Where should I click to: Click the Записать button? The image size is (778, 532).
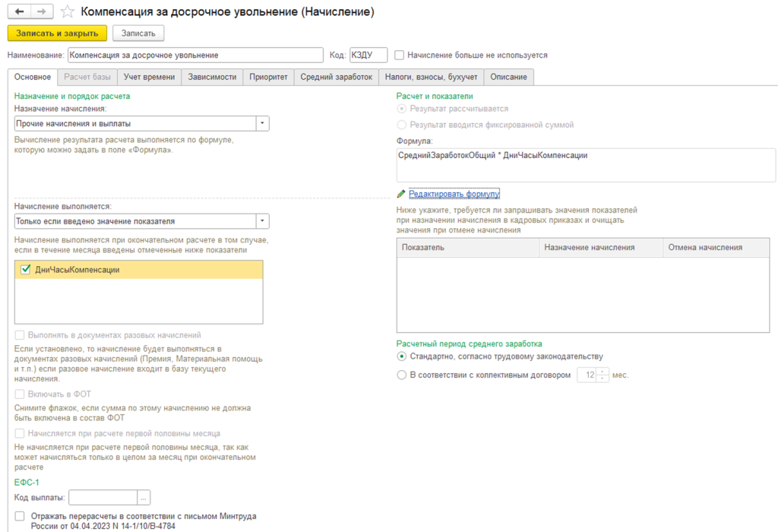[x=138, y=33]
